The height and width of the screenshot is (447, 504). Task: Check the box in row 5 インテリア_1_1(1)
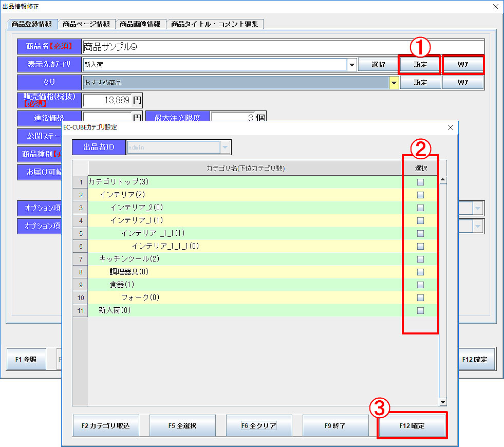tap(420, 234)
